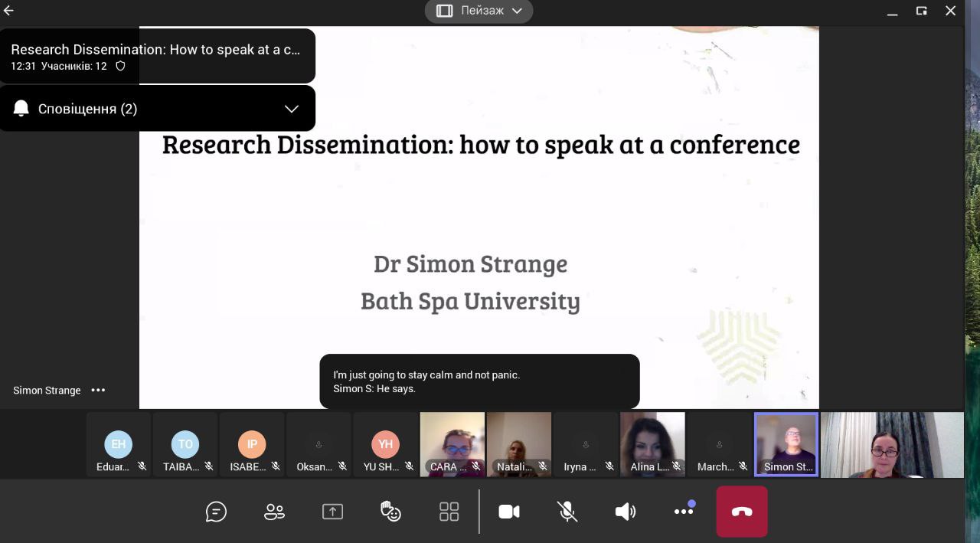The height and width of the screenshot is (543, 980).
Task: Click the muted mic icon on Oksan... tile
Action: coord(342,466)
